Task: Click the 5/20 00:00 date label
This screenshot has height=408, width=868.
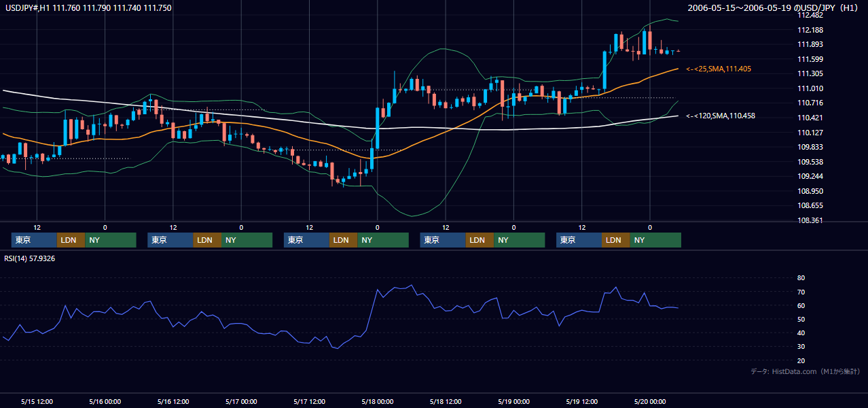Action: 650,402
